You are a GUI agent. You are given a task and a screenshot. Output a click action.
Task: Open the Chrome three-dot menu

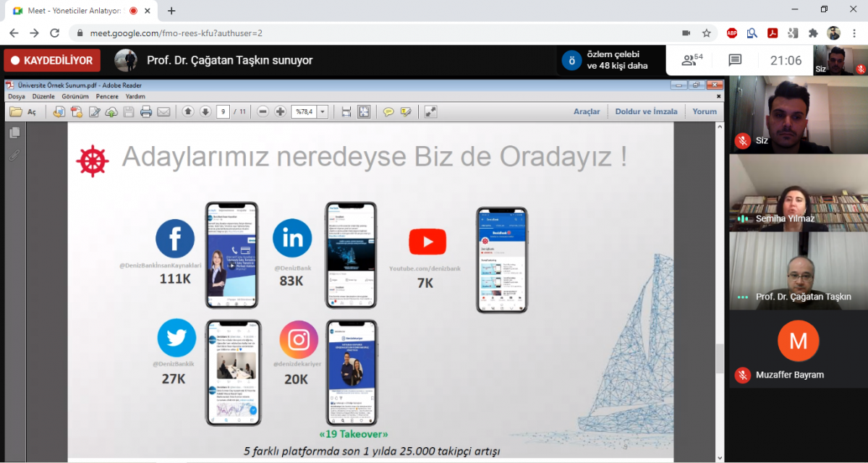tap(854, 33)
